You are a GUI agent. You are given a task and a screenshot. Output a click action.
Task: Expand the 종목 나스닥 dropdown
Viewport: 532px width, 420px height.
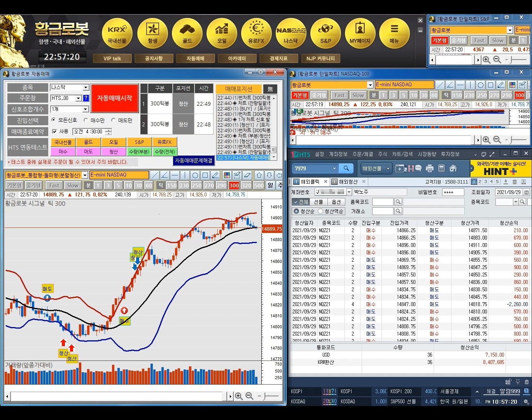(86, 87)
